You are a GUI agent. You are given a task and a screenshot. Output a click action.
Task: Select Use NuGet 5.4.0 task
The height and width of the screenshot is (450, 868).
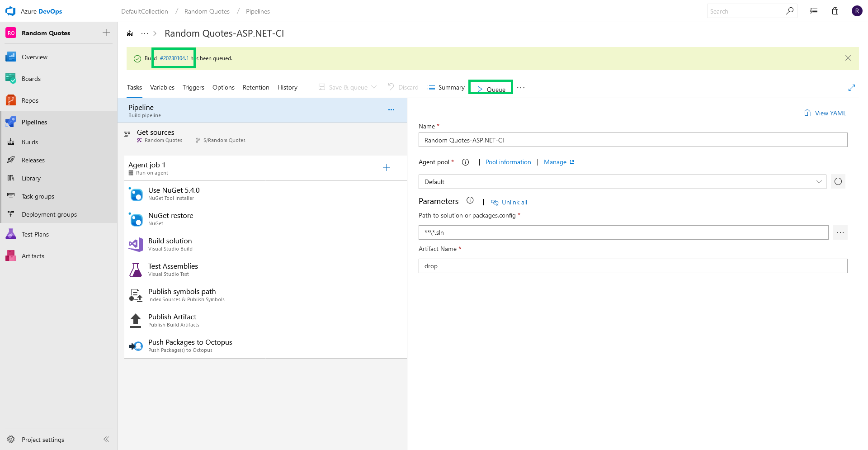[265, 194]
